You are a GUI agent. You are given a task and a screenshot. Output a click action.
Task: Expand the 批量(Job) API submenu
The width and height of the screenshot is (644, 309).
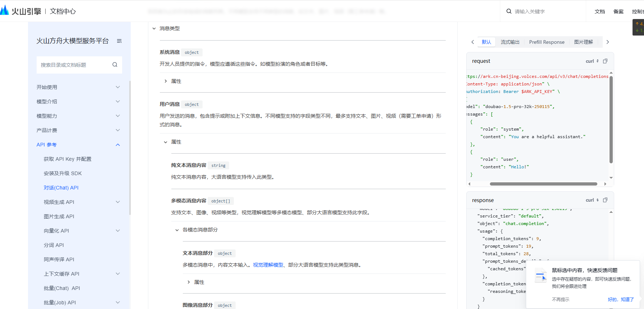pos(118,303)
